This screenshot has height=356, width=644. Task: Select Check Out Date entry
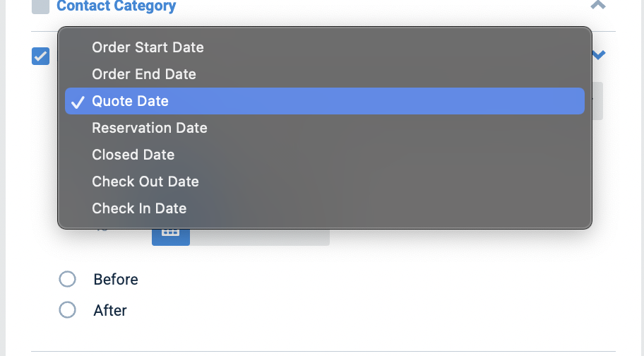pos(324,182)
